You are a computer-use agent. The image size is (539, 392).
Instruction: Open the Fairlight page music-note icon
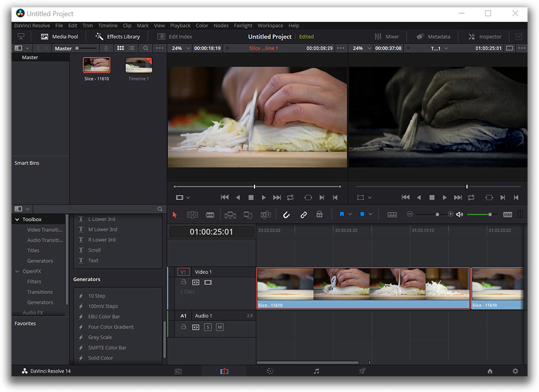click(316, 371)
